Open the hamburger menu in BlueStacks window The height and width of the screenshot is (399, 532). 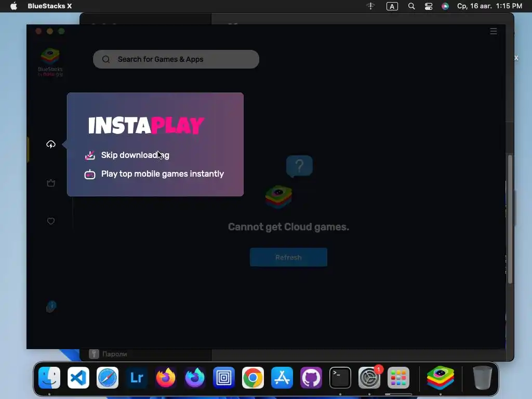[494, 31]
